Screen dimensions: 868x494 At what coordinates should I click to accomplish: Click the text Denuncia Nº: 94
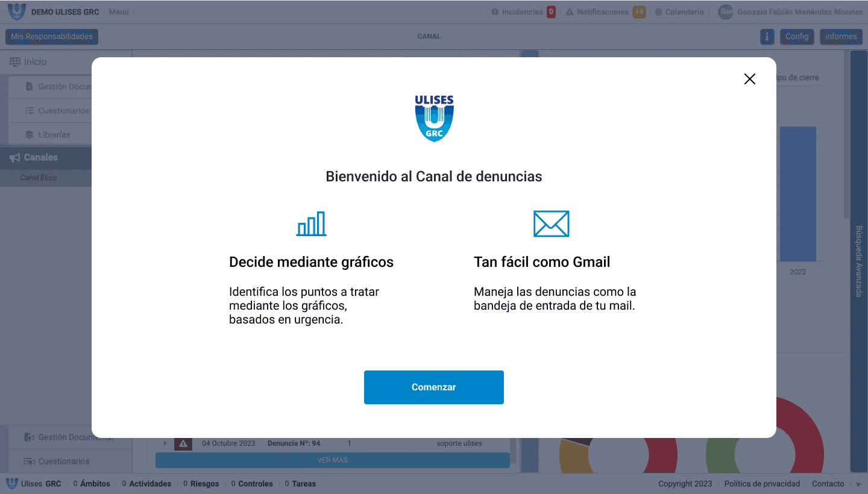(x=294, y=443)
